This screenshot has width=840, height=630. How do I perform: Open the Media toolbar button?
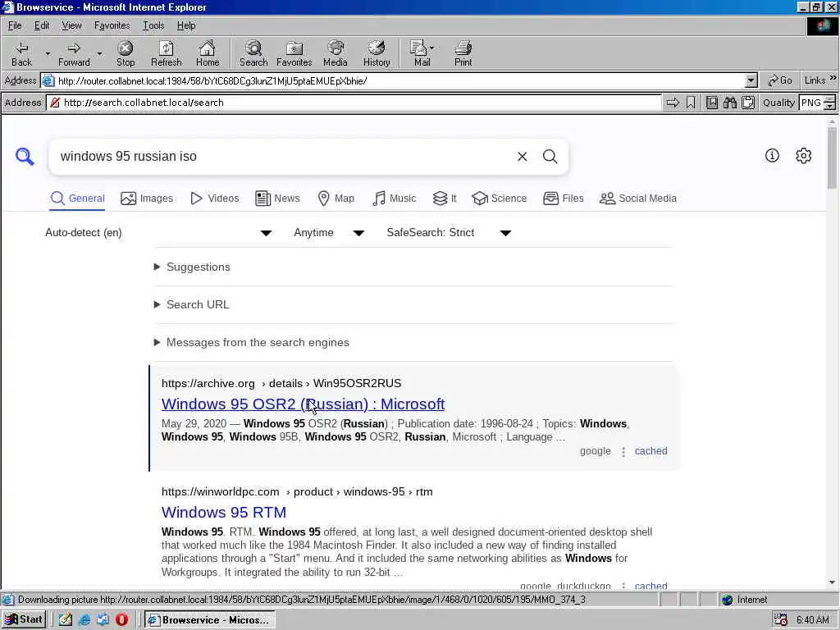pyautogui.click(x=336, y=53)
